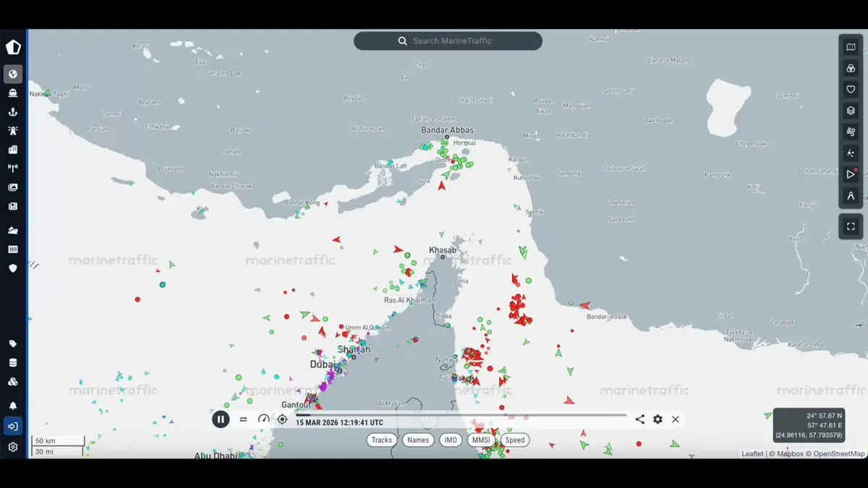Select the density maps icon on right sidebar
Viewport: 868px width, 488px height.
coord(851,68)
